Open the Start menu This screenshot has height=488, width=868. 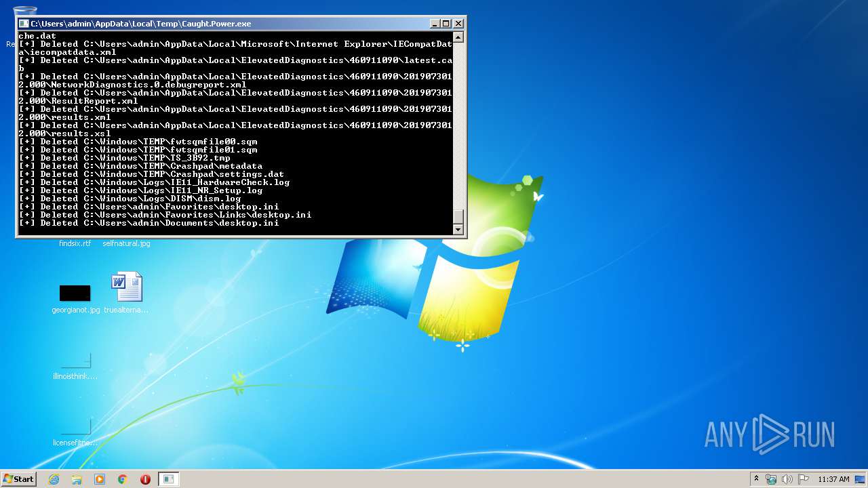pyautogui.click(x=18, y=479)
